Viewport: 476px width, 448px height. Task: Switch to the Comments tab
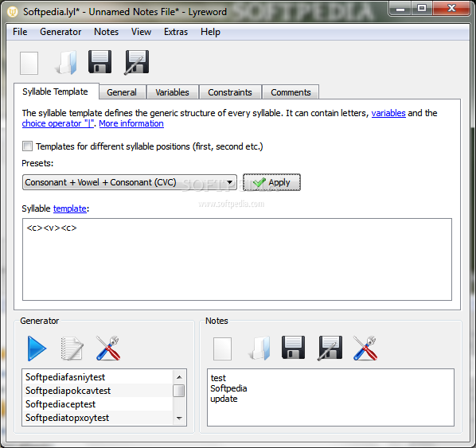coord(291,92)
